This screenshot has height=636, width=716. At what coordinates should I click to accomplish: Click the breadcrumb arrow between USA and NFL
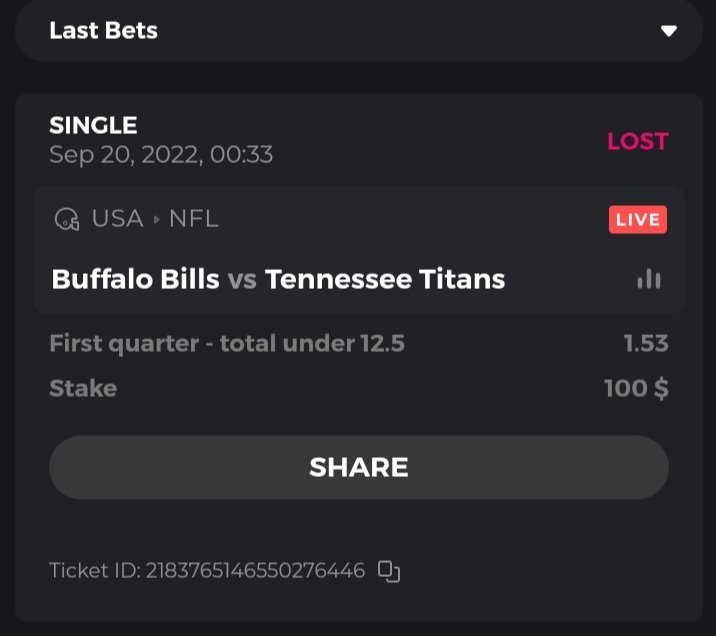tap(156, 219)
